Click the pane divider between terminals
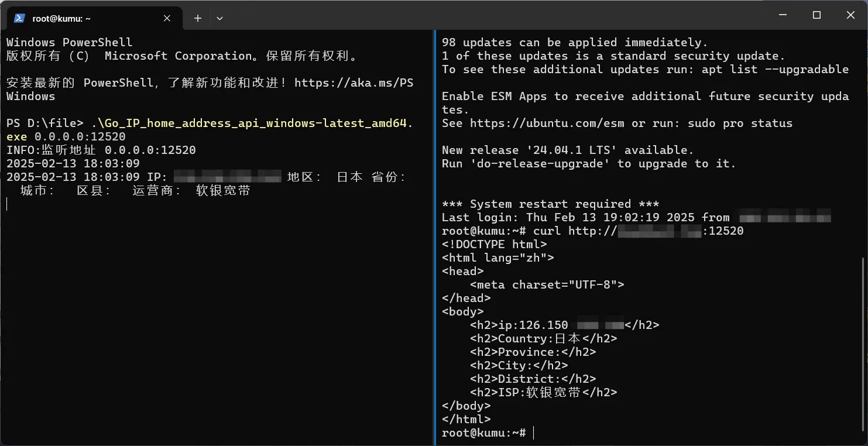This screenshot has width=868, height=446. click(435, 234)
